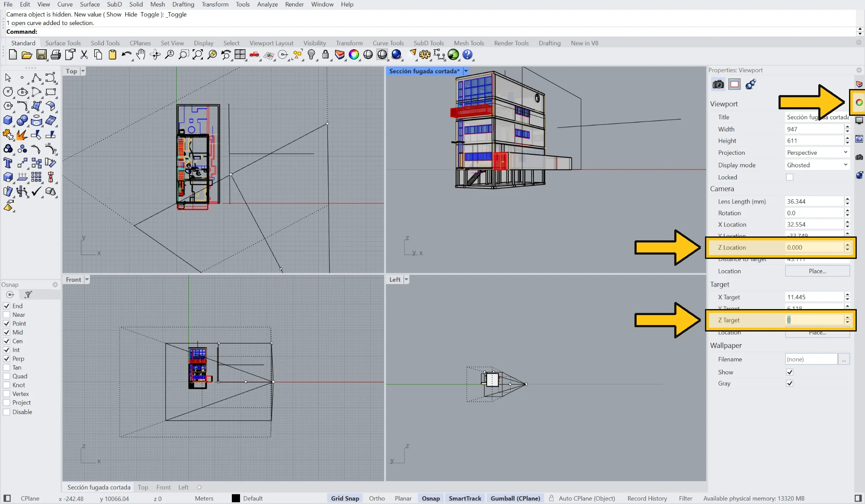865x504 pixels.
Task: Click the Zoom Extents icon
Action: 198,55
